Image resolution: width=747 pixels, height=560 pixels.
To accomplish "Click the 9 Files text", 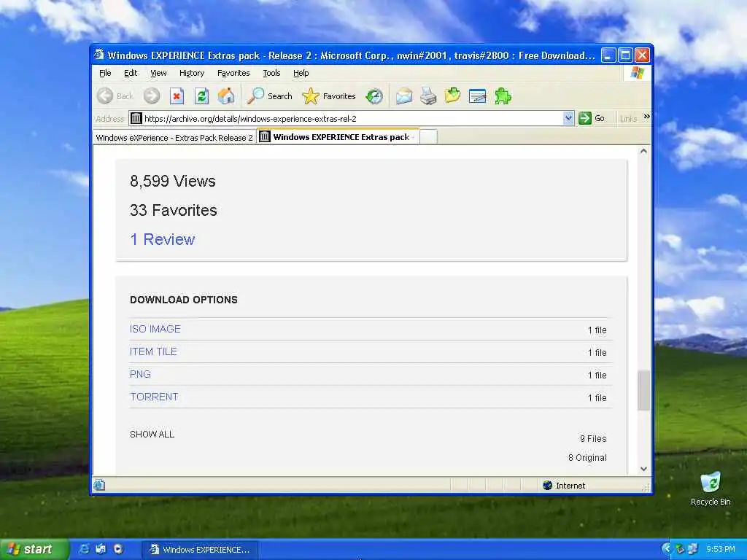I will pos(593,438).
